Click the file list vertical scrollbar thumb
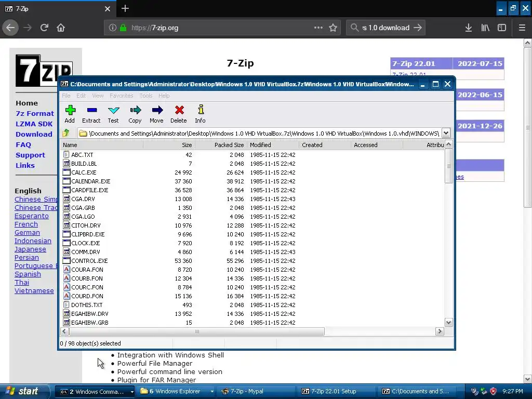The height and width of the screenshot is (399, 532). click(x=448, y=166)
